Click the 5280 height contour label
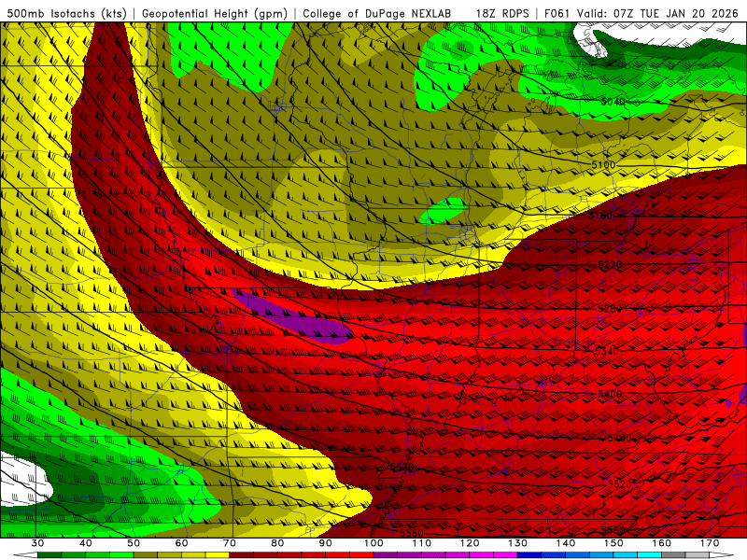 coord(610,309)
